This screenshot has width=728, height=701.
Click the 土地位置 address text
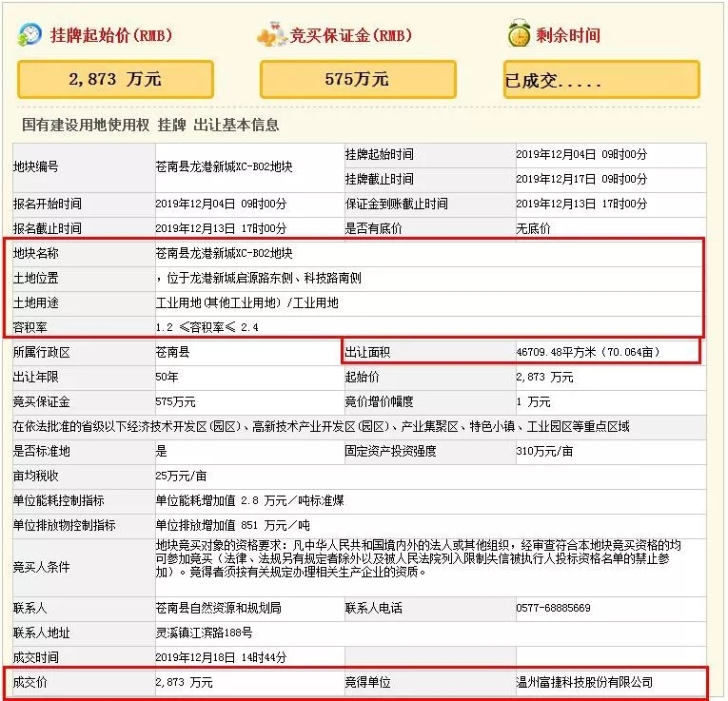pos(259,279)
